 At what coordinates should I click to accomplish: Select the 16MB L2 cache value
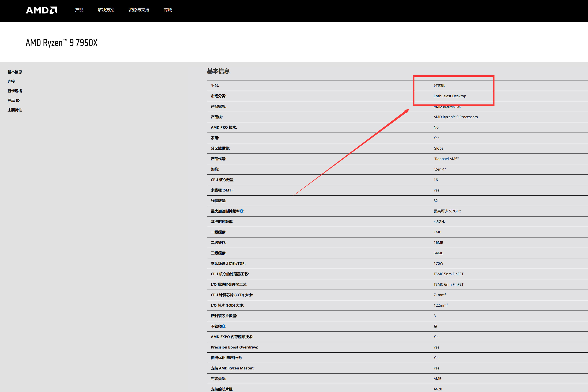tap(438, 243)
